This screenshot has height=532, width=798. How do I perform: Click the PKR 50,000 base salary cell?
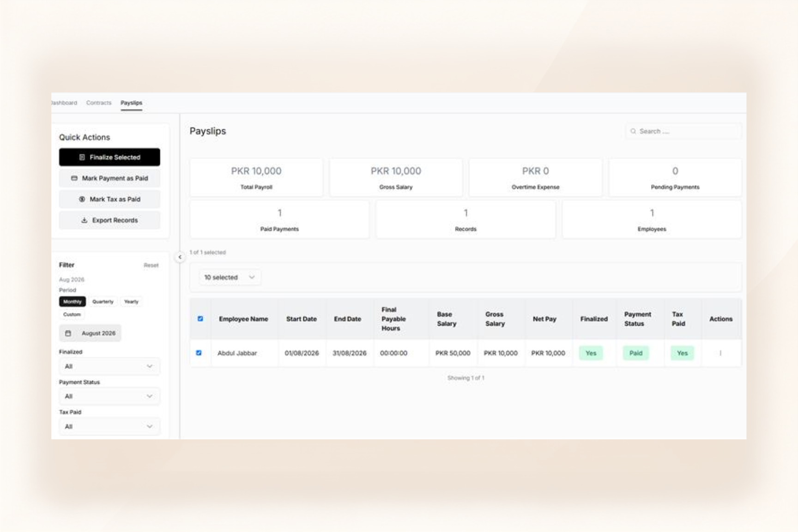453,353
